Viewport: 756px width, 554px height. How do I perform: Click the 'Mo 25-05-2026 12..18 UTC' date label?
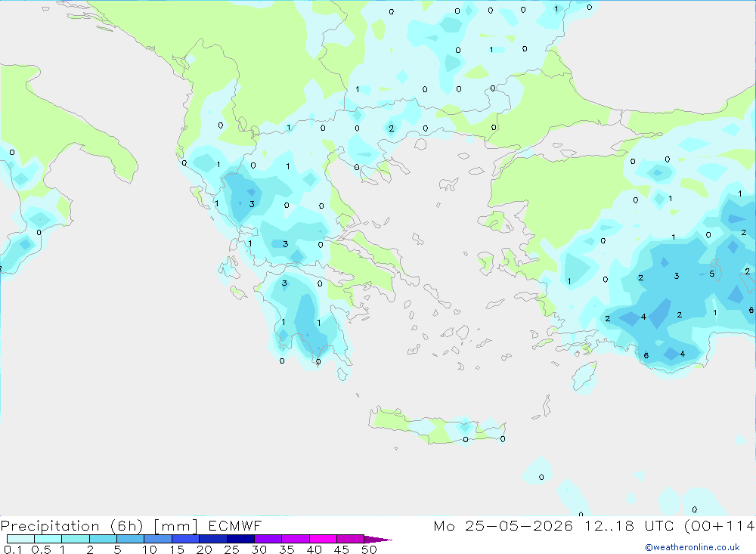pos(556,525)
